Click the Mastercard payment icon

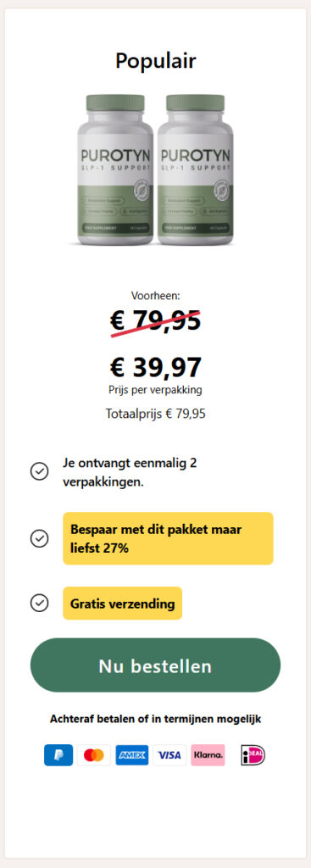coord(94,755)
